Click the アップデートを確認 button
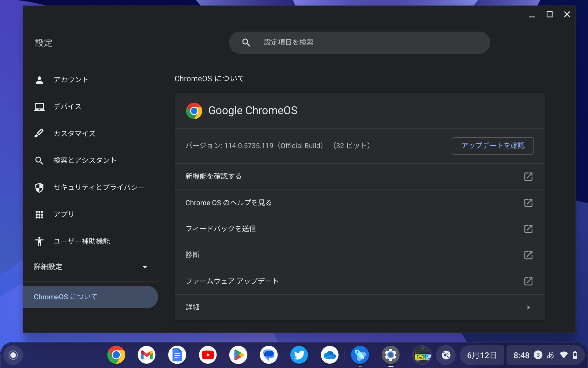Image resolution: width=588 pixels, height=368 pixels. coord(492,146)
